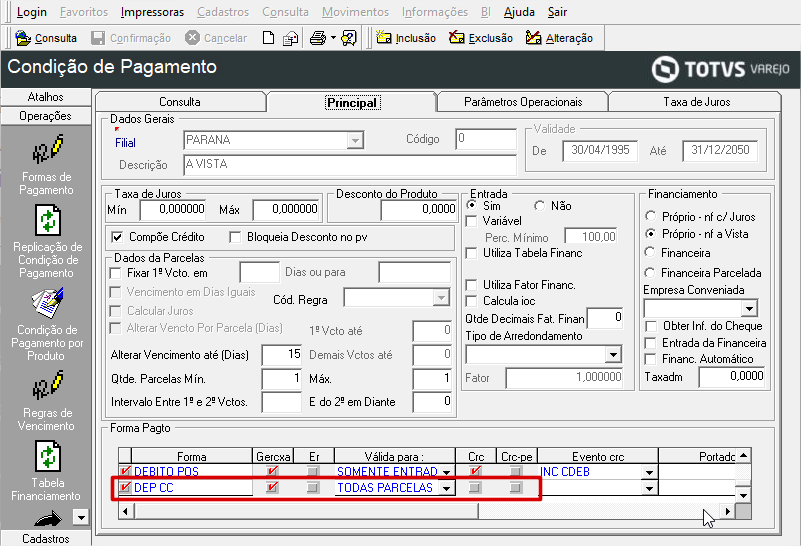Open Regras de Vencimento sidebar icon

[48, 385]
